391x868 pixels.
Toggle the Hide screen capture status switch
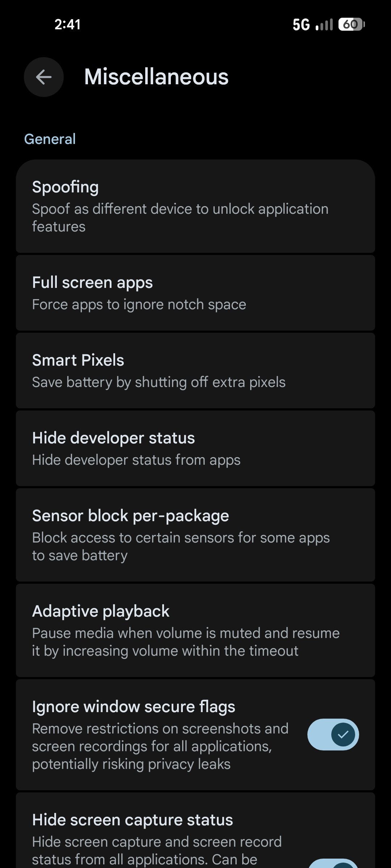pos(333,863)
